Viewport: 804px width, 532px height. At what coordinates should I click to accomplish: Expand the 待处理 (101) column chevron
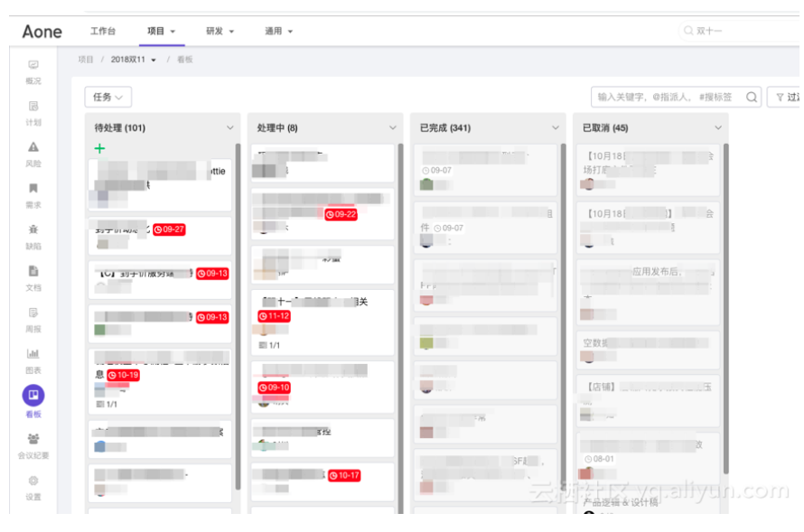pos(229,127)
